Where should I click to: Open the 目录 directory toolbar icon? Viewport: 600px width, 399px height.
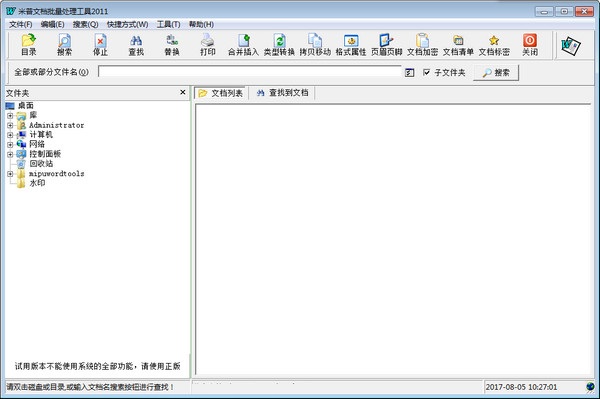tap(29, 45)
